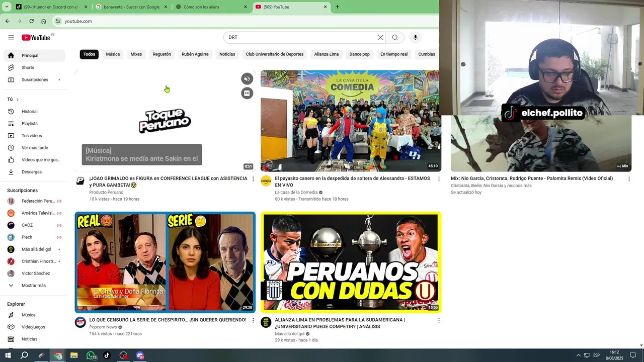Viewport: 644px width, 362px height.
Task: Go to the YouTube logo home
Action: [x=36, y=38]
